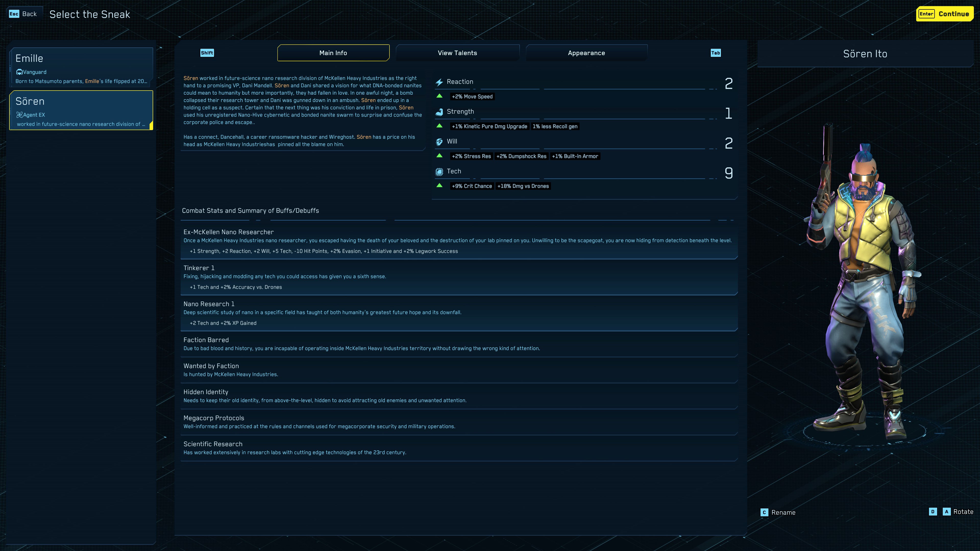Image resolution: width=980 pixels, height=551 pixels.
Task: Click the green arrow beside +9% Crit Chance
Action: pyautogui.click(x=439, y=185)
